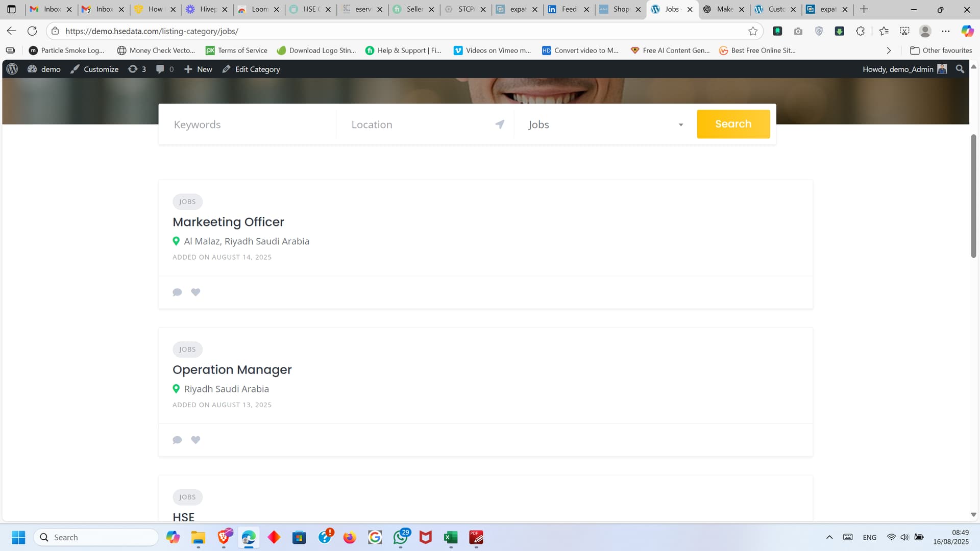Open the WordPress logo menu in admin bar
The height and width of the screenshot is (551, 980).
coord(12,69)
